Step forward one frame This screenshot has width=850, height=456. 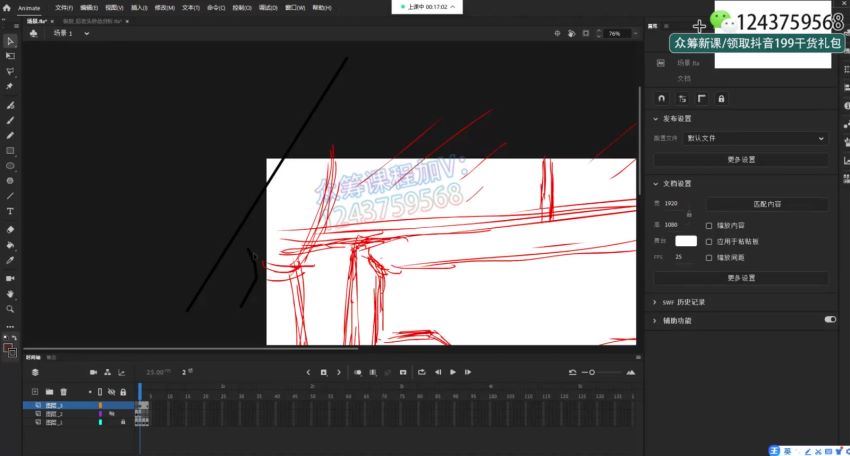pos(468,372)
